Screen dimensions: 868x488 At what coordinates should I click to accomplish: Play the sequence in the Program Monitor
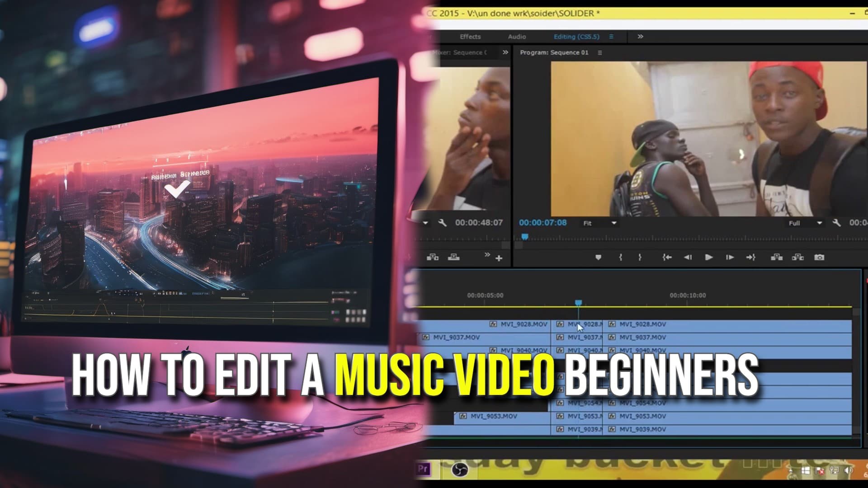tap(709, 257)
